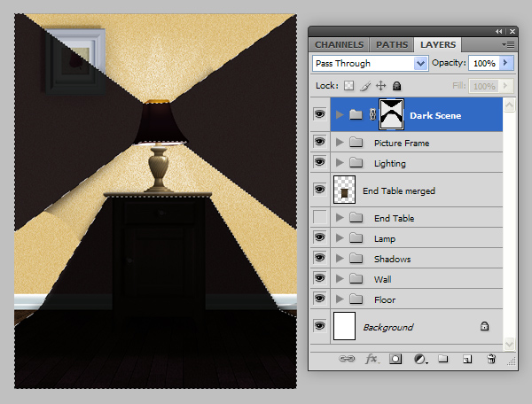532x404 pixels.
Task: Click the Lock all padlock icon
Action: 396,86
